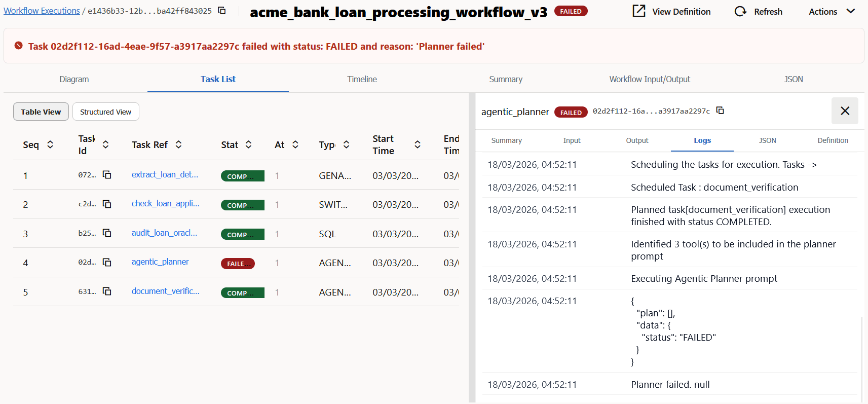Image resolution: width=868 pixels, height=404 pixels.
Task: Select 'Executing Agentic Planner prompt' log entry
Action: click(x=669, y=278)
